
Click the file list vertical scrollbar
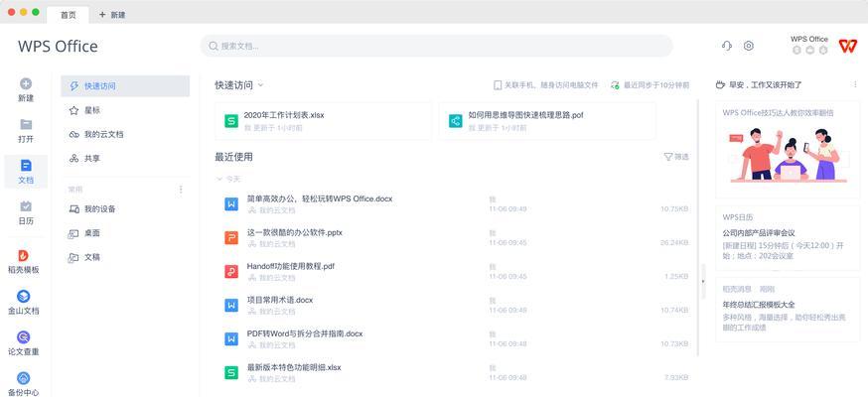[697, 227]
